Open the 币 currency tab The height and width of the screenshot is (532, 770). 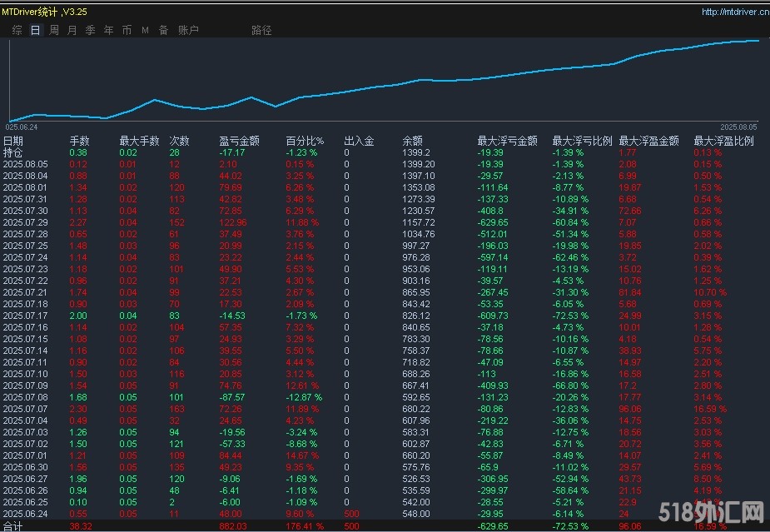pyautogui.click(x=127, y=30)
